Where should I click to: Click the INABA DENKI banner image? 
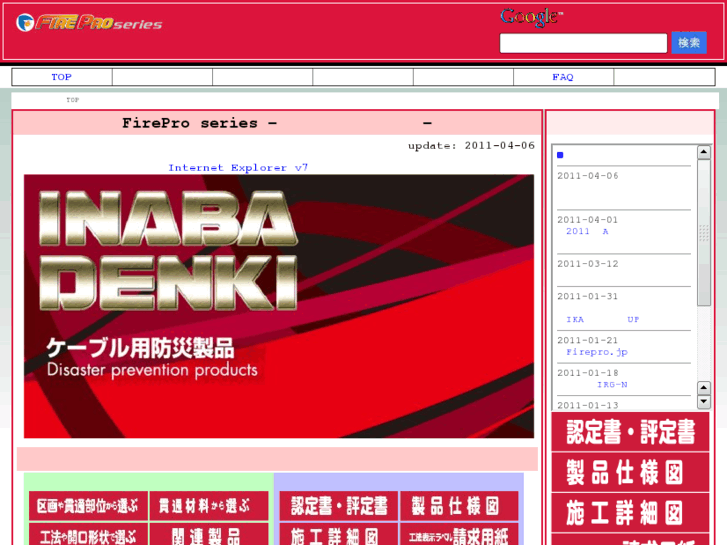click(279, 306)
